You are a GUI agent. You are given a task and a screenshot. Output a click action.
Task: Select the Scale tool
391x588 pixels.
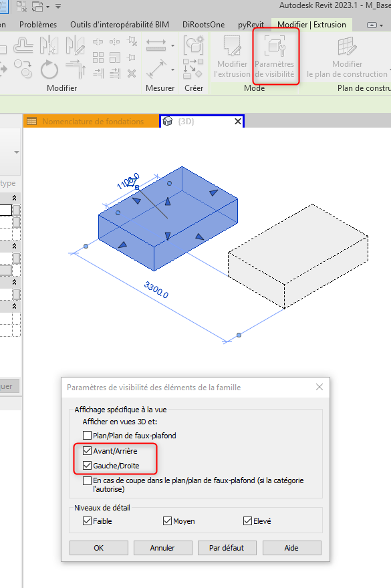pos(115,57)
